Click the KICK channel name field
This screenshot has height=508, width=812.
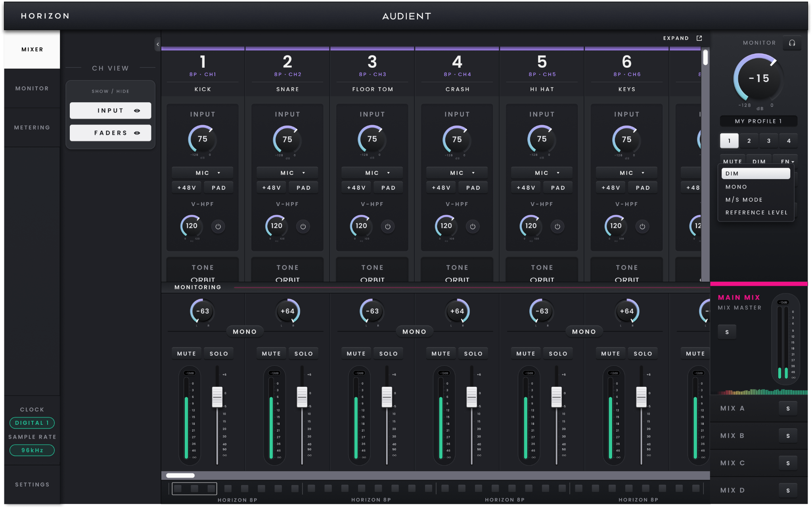pyautogui.click(x=203, y=89)
